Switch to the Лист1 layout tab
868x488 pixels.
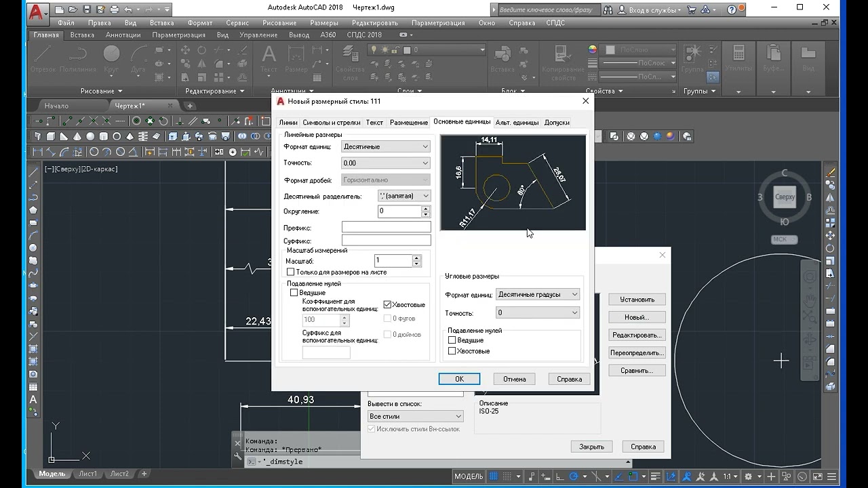[87, 474]
